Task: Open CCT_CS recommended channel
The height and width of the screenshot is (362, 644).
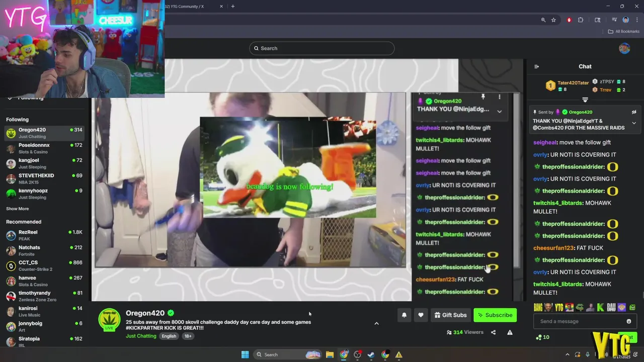Action: (44, 265)
